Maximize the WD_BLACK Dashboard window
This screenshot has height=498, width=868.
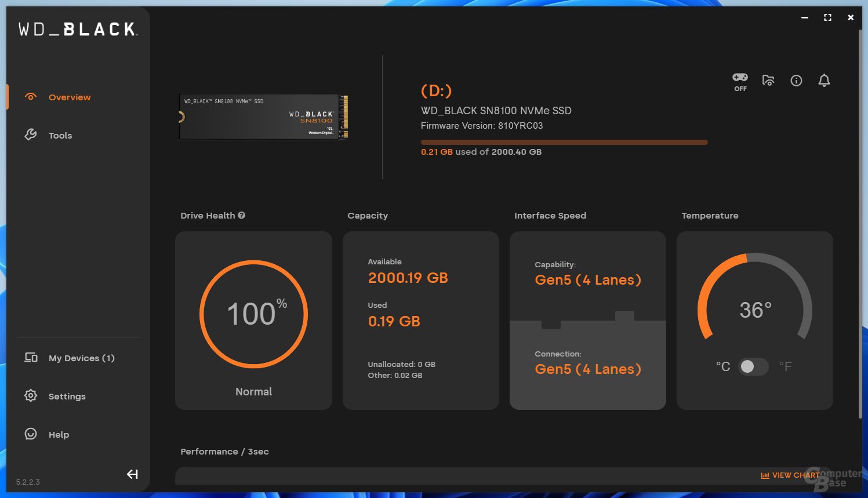pyautogui.click(x=827, y=18)
